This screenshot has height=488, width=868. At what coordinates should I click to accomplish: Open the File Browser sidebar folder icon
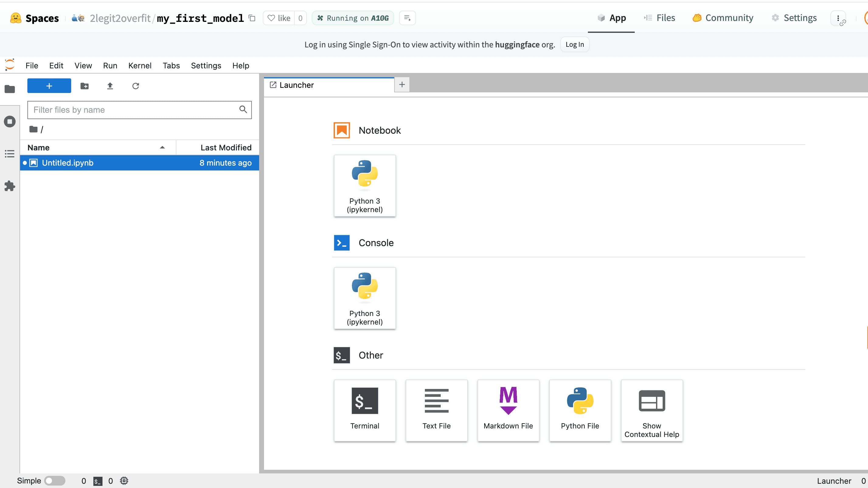tap(10, 89)
